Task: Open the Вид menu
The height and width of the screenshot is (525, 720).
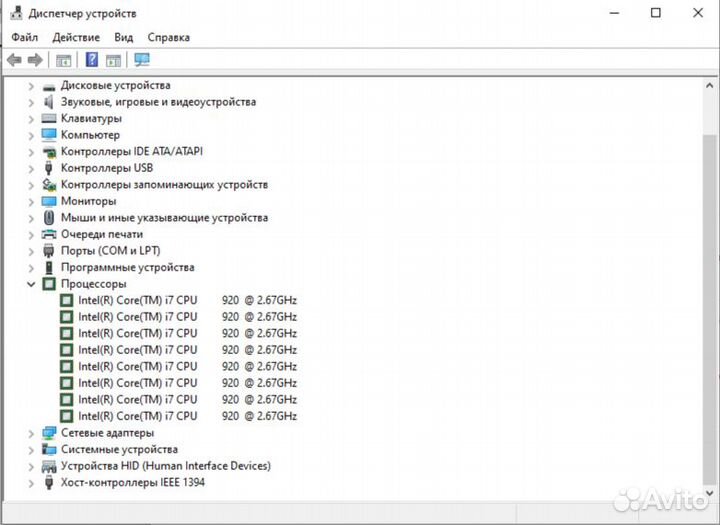Action: [124, 37]
